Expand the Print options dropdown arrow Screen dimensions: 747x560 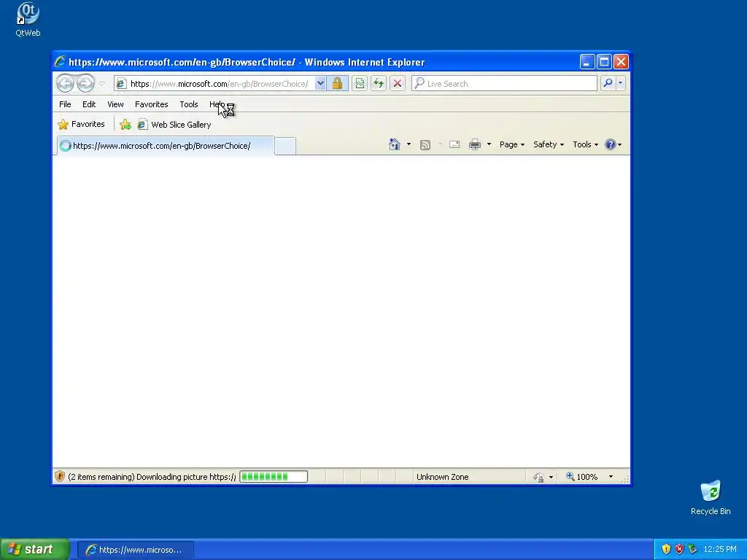(489, 144)
